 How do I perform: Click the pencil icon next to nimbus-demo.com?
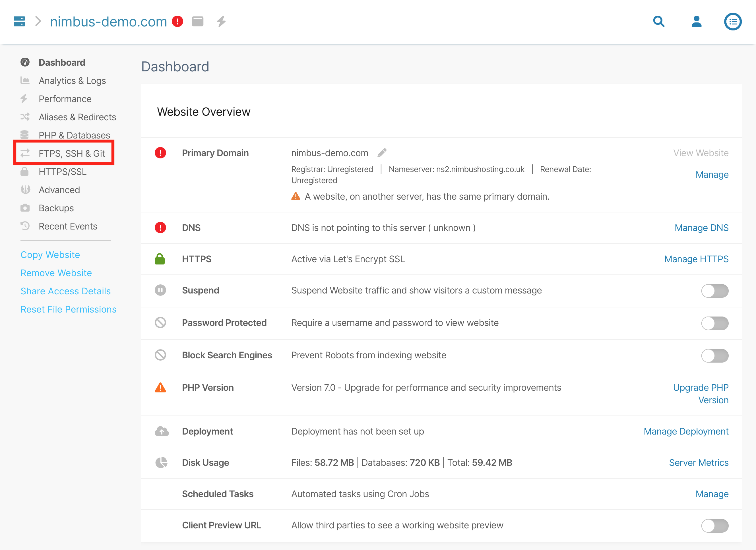click(x=382, y=153)
